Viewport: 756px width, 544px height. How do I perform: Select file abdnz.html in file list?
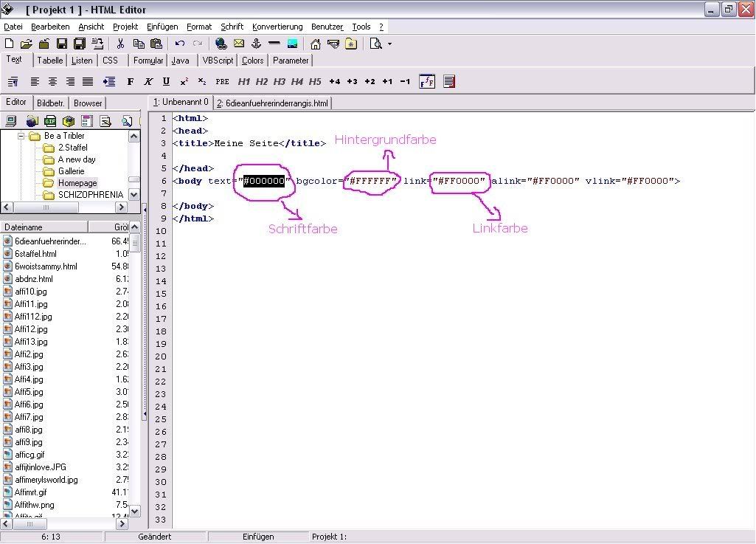tap(34, 279)
